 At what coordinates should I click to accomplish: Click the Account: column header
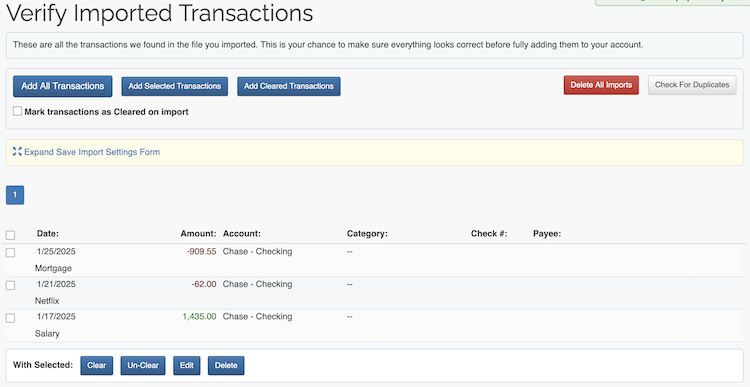pyautogui.click(x=242, y=234)
